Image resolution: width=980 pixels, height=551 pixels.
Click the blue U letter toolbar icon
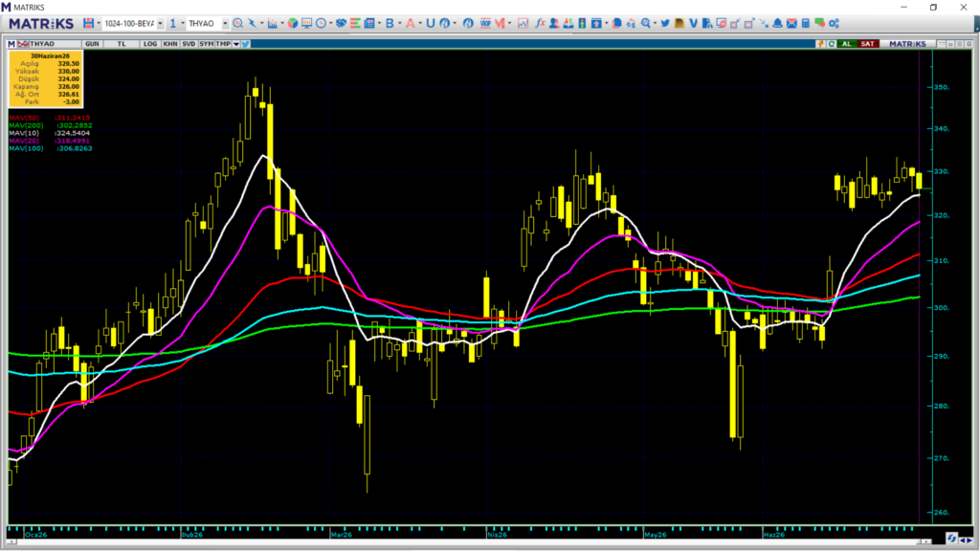[x=430, y=23]
